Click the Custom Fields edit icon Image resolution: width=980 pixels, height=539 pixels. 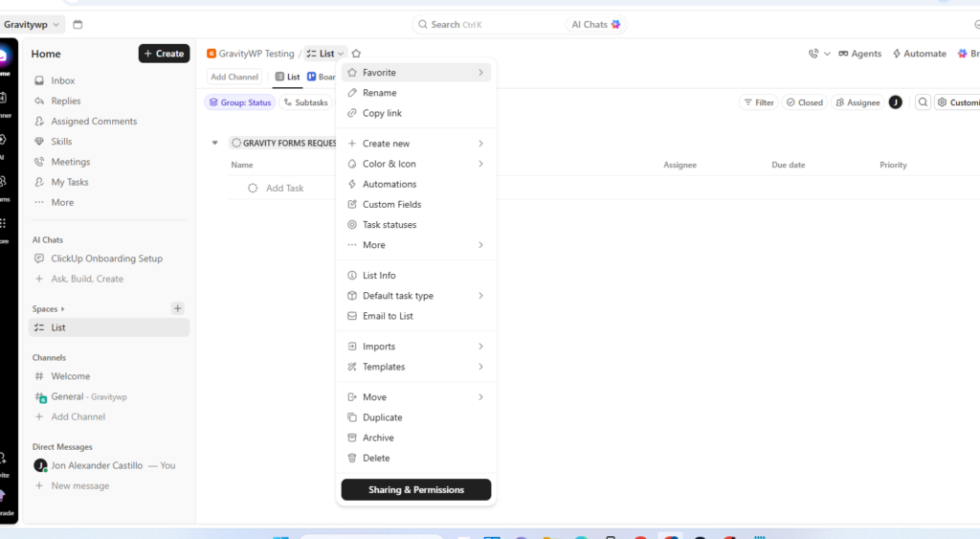352,205
